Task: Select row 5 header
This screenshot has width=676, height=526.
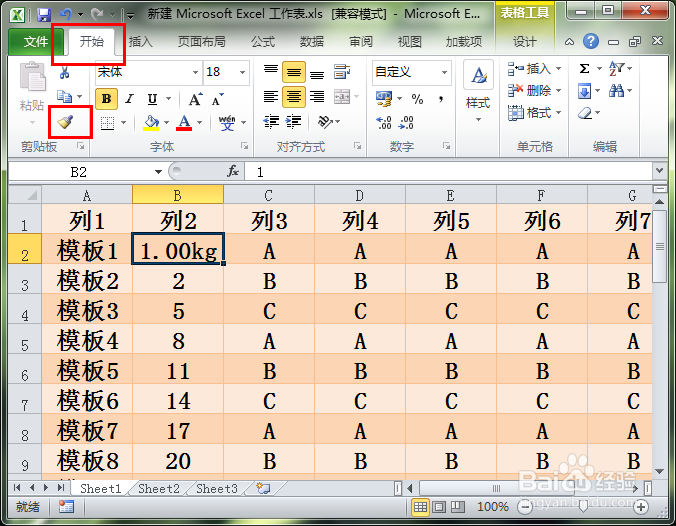Action: pos(25,339)
